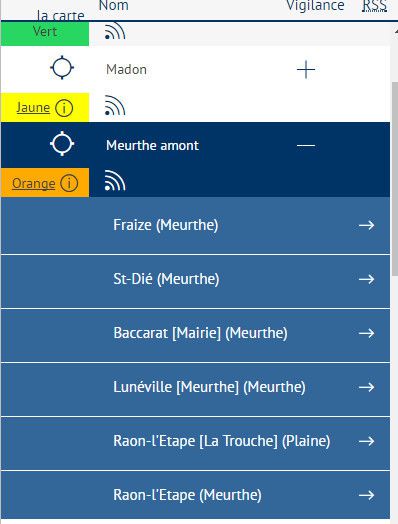This screenshot has width=398, height=524.
Task: Open RSS feed icon beside Vert label
Action: (x=115, y=31)
